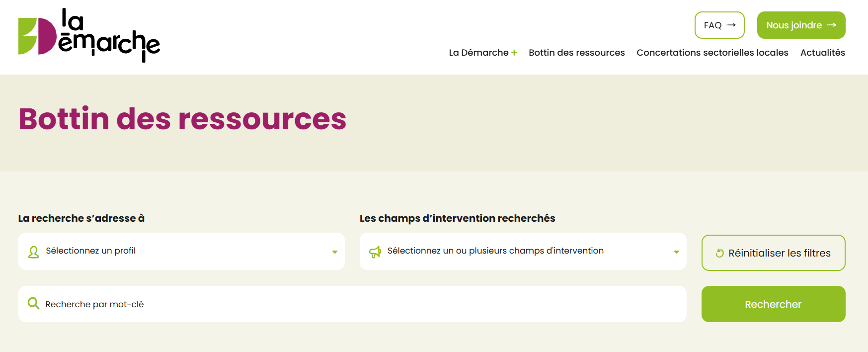Open the 'Sélectionnez un profil' combo box
This screenshot has width=868, height=352.
[x=181, y=251]
